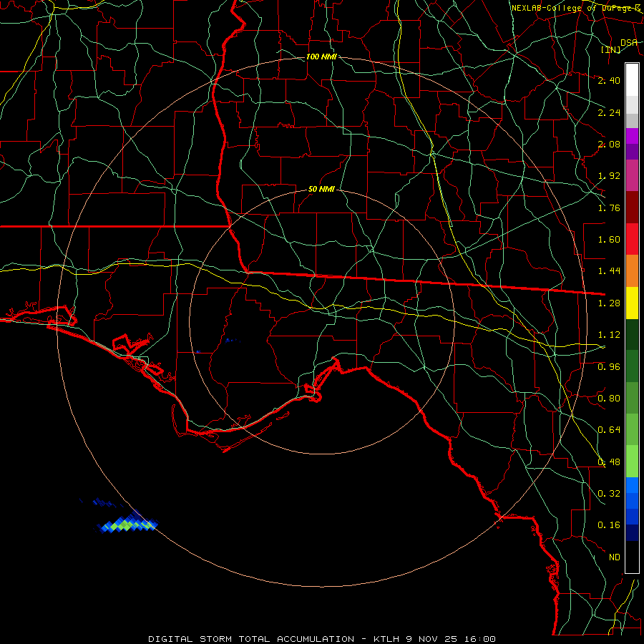Click the 1.28 legend value
The height and width of the screenshot is (644, 644).
(x=609, y=303)
